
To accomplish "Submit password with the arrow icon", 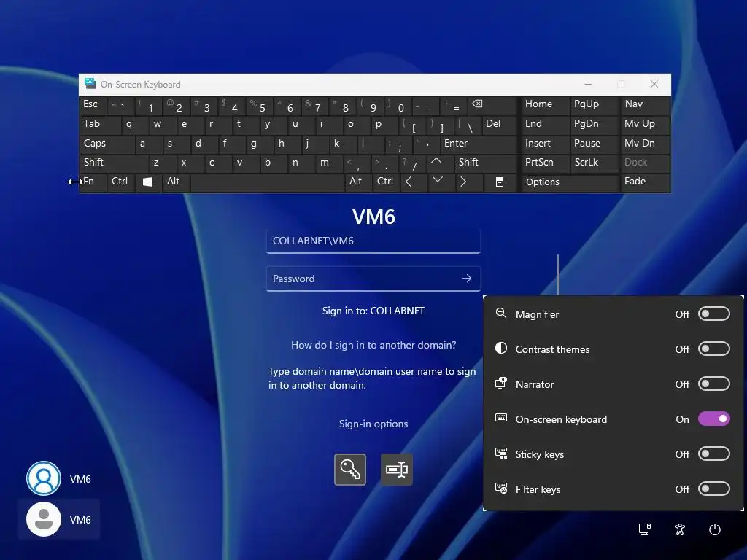I will pos(467,279).
